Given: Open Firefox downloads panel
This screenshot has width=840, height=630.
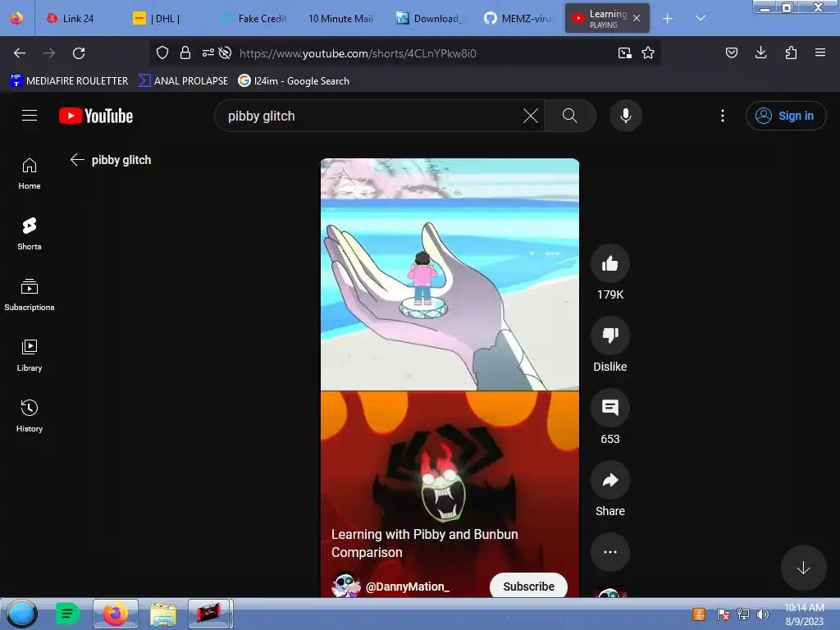Looking at the screenshot, I should (x=760, y=52).
